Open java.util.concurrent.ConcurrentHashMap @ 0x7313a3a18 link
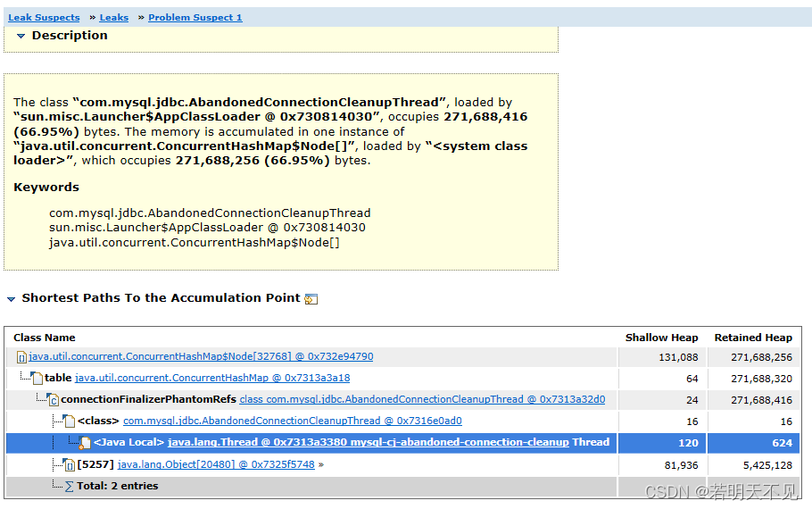Viewport: 812px width, 509px height. pyautogui.click(x=212, y=379)
